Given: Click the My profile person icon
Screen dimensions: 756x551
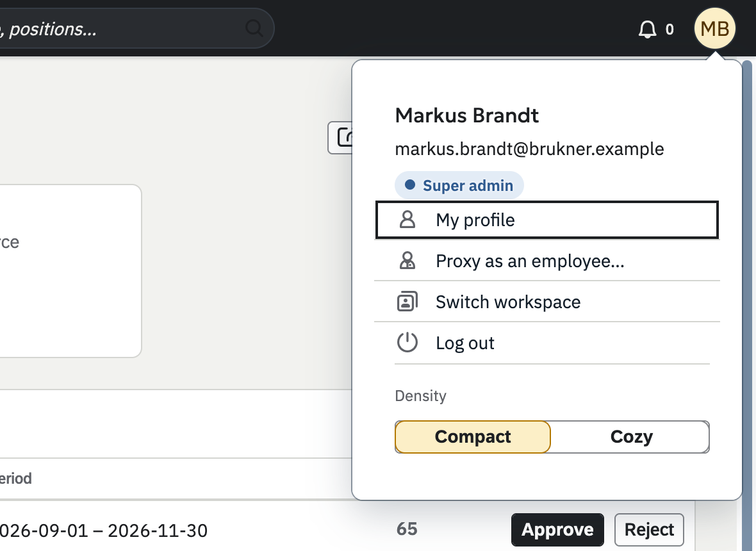Looking at the screenshot, I should [407, 220].
